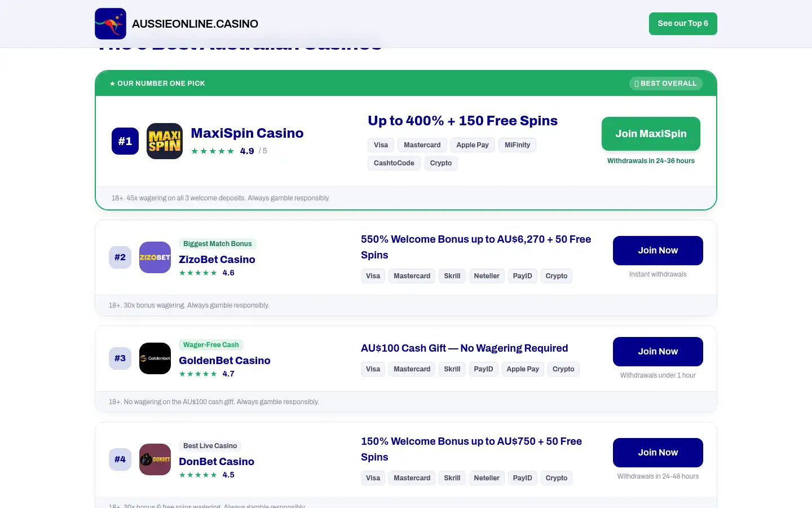Click the 45x wagering disclaimer text
Screen dimensions: 812x508
coord(220,198)
